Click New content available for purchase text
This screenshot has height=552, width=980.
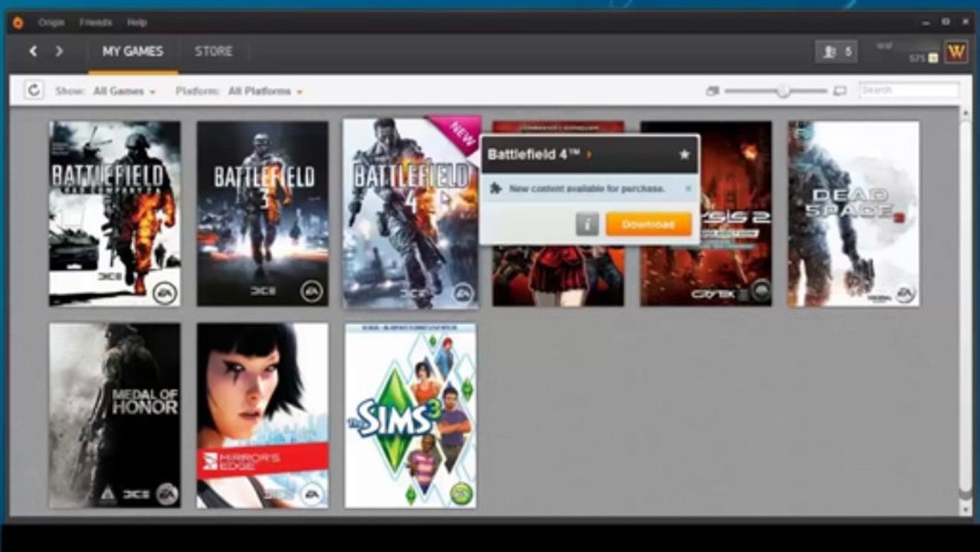click(x=586, y=188)
